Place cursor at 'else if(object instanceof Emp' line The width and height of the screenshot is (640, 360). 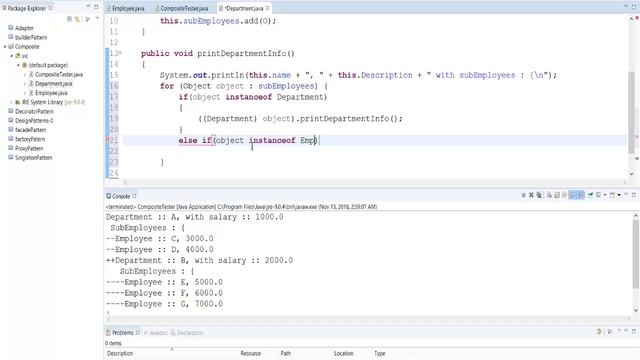click(248, 140)
